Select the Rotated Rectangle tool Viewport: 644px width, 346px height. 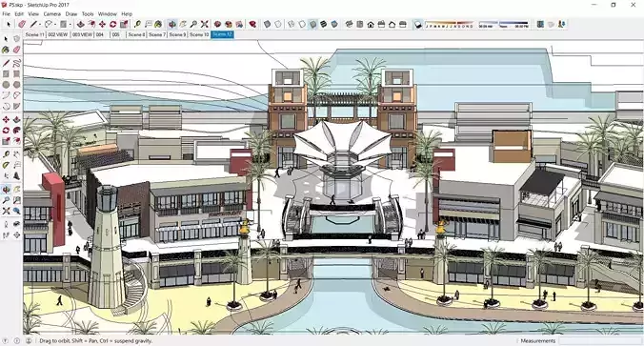(x=16, y=74)
